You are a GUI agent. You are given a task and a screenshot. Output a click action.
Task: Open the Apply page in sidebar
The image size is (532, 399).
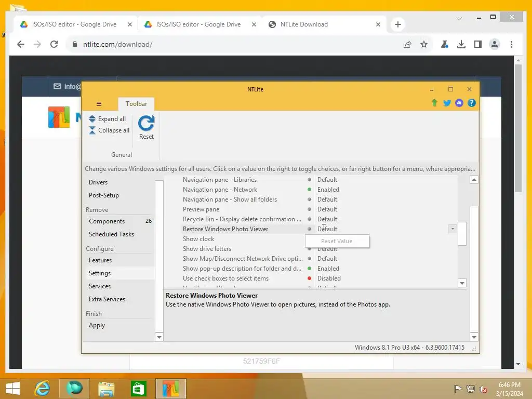point(97,325)
